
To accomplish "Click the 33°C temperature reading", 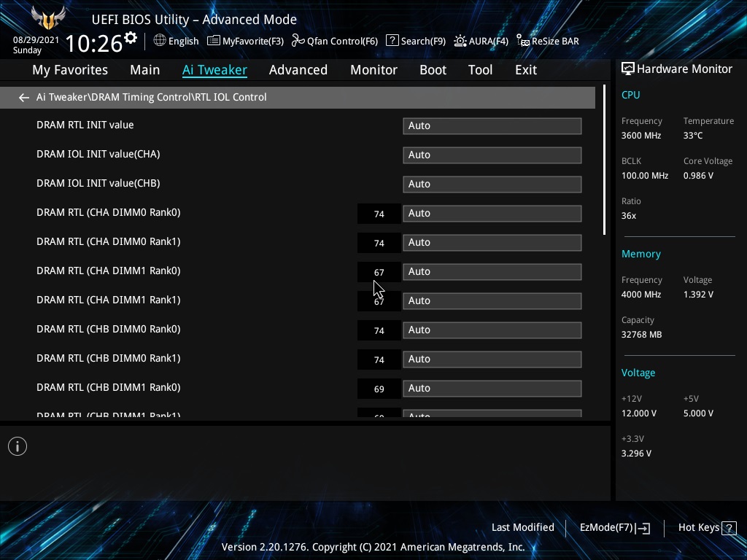I will [693, 136].
